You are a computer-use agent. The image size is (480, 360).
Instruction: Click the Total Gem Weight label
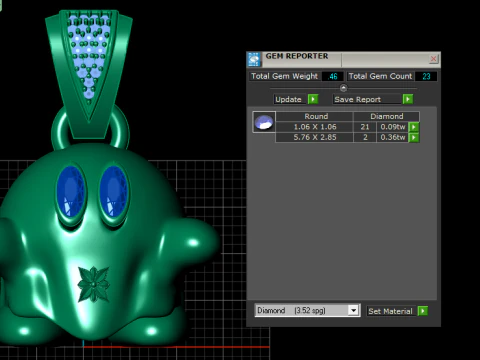pyautogui.click(x=284, y=76)
